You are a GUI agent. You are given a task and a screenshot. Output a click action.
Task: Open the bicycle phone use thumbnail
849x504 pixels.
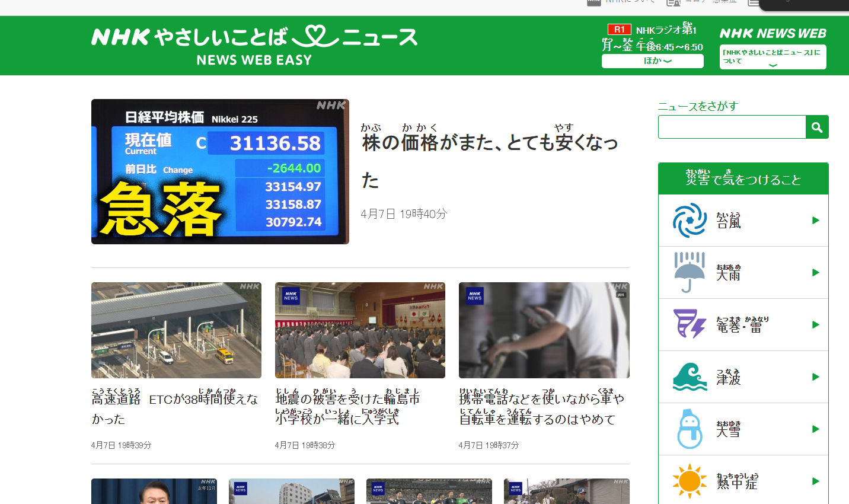[544, 330]
